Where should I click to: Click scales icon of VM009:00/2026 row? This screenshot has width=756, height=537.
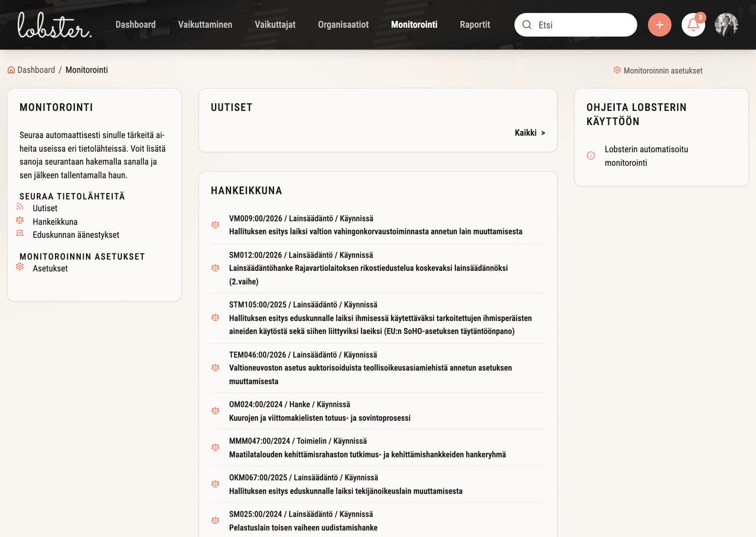pos(215,225)
